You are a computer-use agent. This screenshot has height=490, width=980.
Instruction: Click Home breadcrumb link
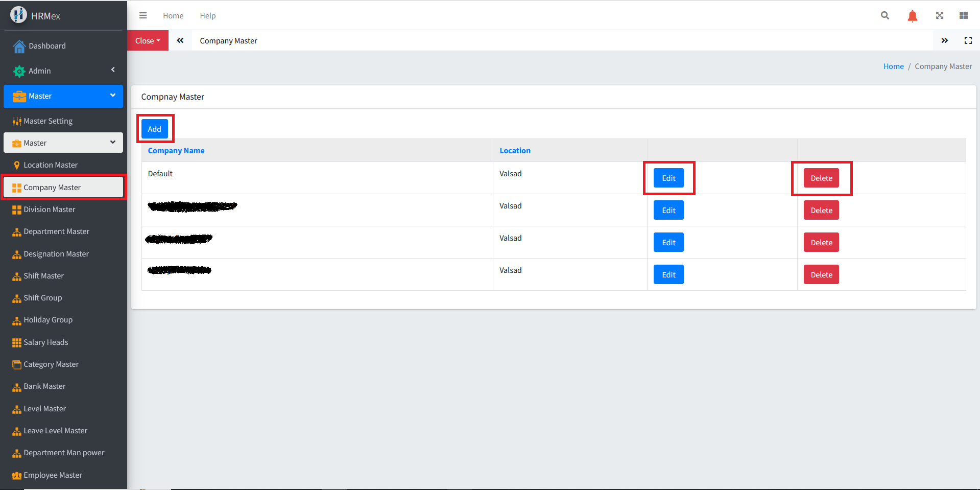click(893, 66)
